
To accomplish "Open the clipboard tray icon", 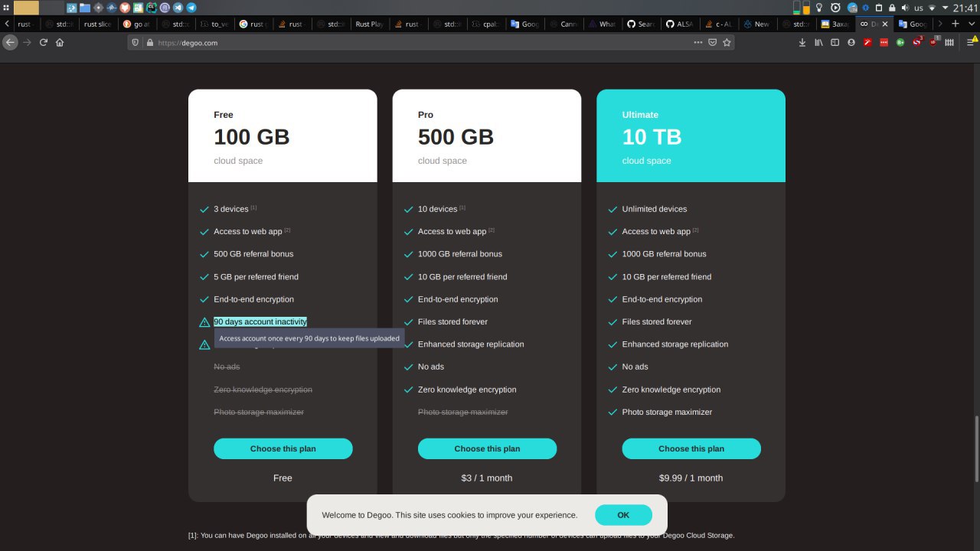I will (879, 8).
